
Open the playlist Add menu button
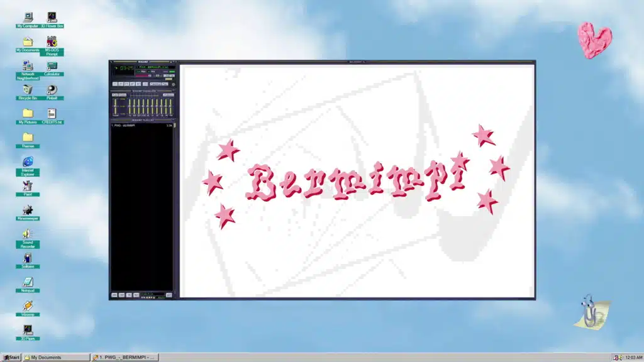coord(114,294)
